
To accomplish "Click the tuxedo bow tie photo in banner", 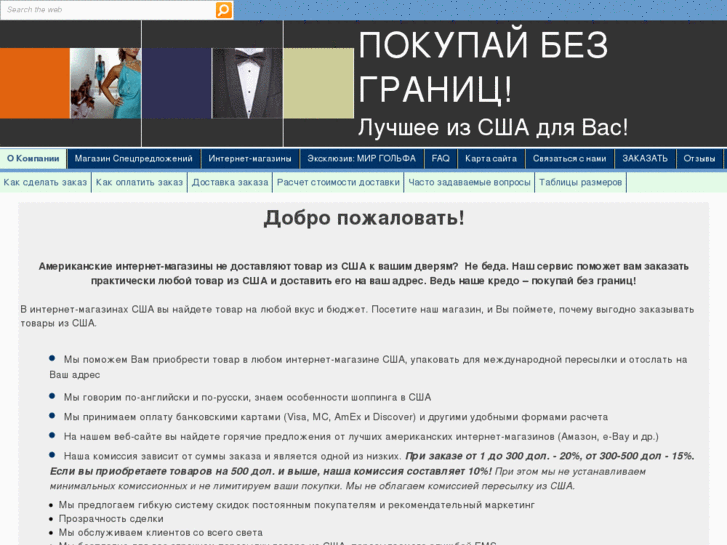I will pos(247,83).
